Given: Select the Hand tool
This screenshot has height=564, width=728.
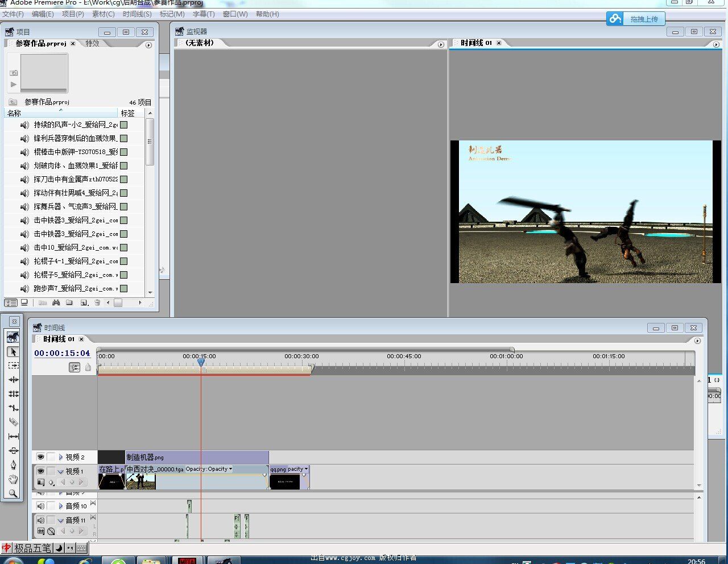Looking at the screenshot, I should click(13, 479).
